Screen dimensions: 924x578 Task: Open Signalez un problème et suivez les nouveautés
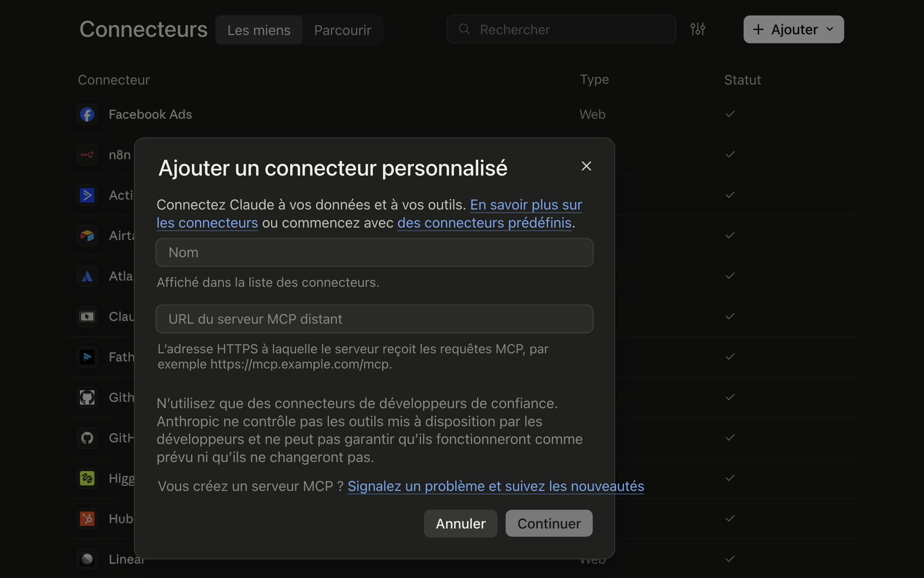click(x=496, y=486)
